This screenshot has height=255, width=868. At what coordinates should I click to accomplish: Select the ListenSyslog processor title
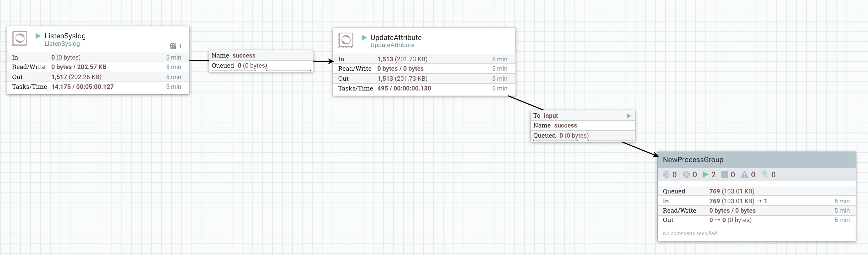click(x=65, y=36)
